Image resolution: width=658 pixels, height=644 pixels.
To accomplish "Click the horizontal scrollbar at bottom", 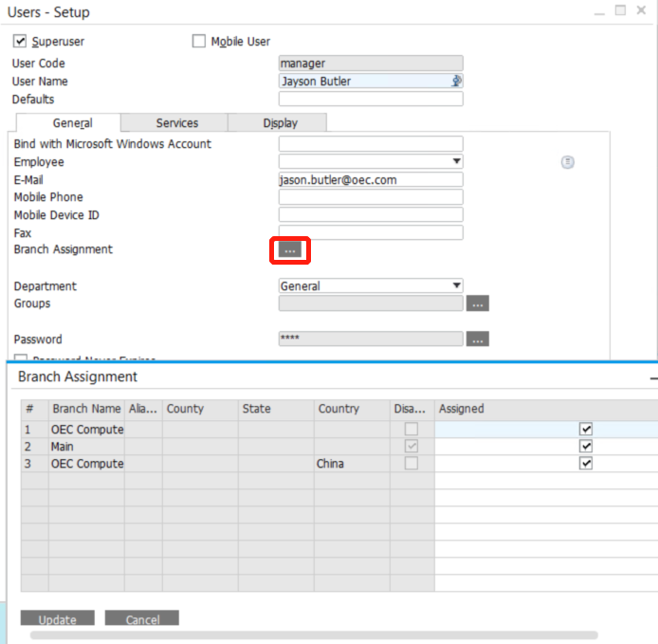I will [x=314, y=635].
